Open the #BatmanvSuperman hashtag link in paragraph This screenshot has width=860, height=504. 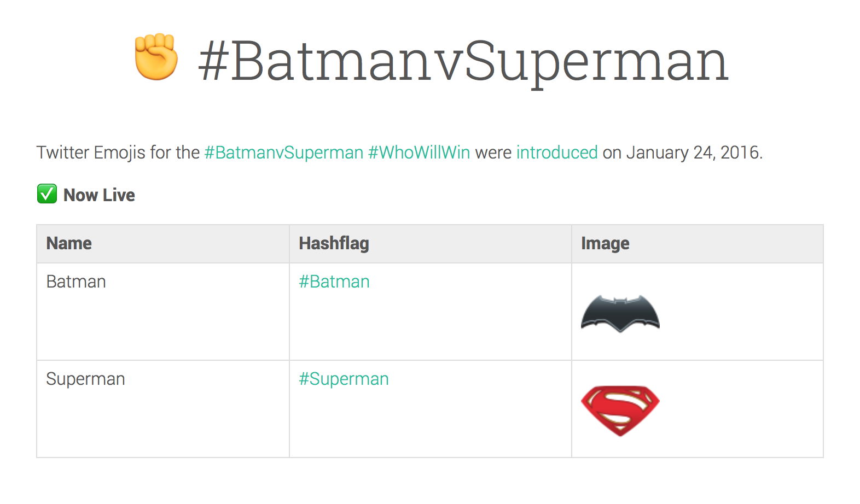pos(283,153)
